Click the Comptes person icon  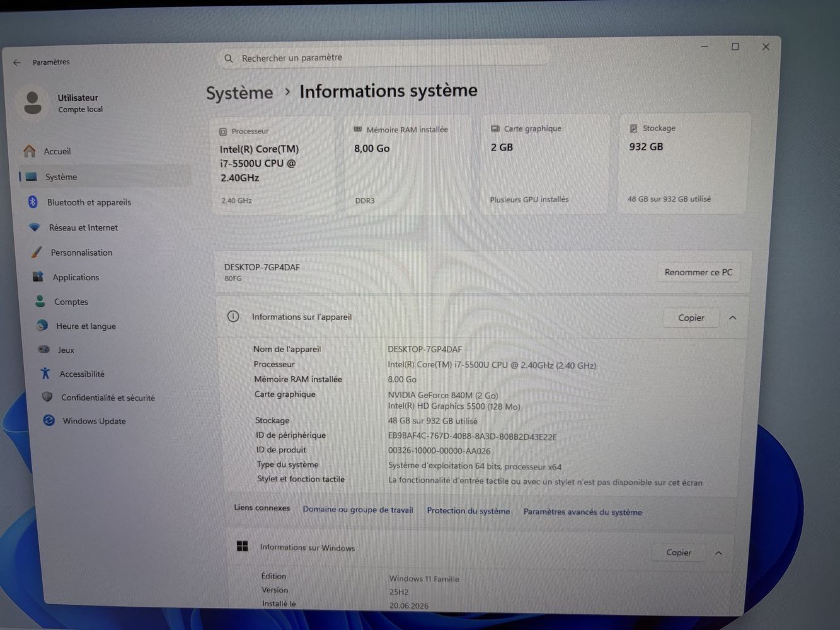40,301
